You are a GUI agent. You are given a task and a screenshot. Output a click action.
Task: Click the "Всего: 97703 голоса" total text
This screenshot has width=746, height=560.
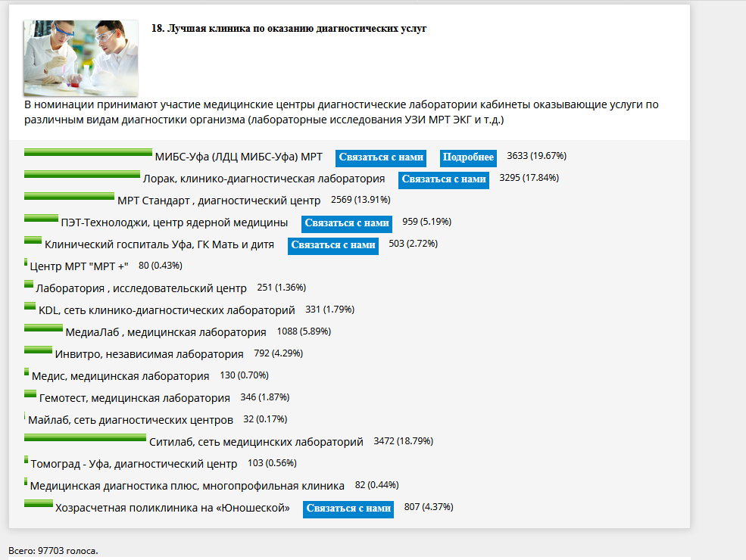53,550
